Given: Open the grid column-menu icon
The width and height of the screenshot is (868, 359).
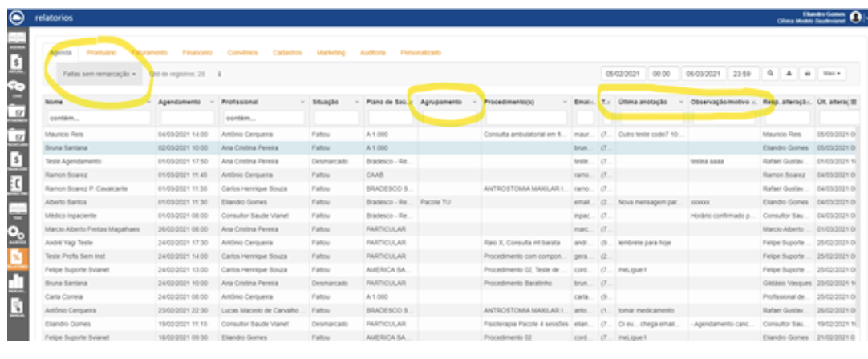Looking at the screenshot, I should point(853,102).
